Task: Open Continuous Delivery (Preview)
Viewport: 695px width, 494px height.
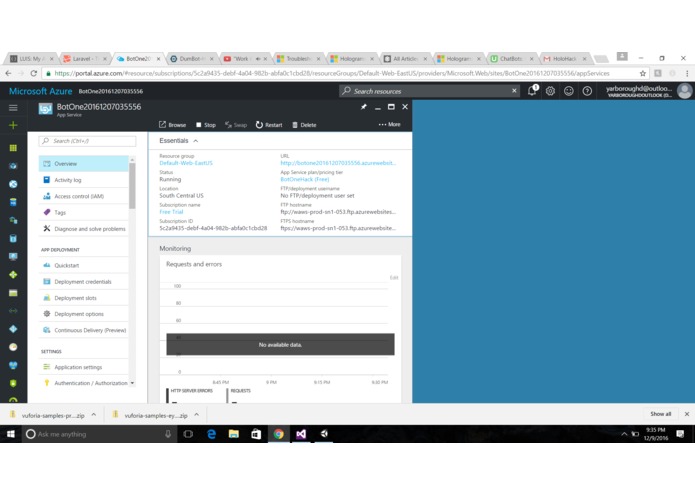Action: click(84, 330)
